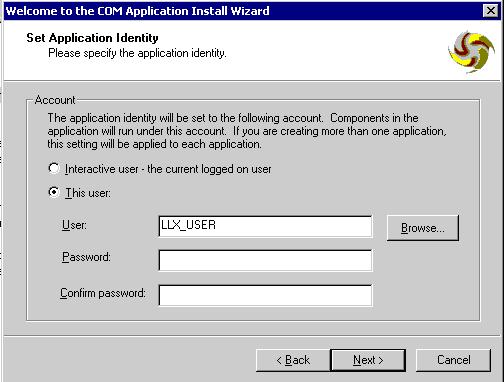504x382 pixels.
Task: Cancel the COM Application Install Wizard
Action: [x=453, y=360]
